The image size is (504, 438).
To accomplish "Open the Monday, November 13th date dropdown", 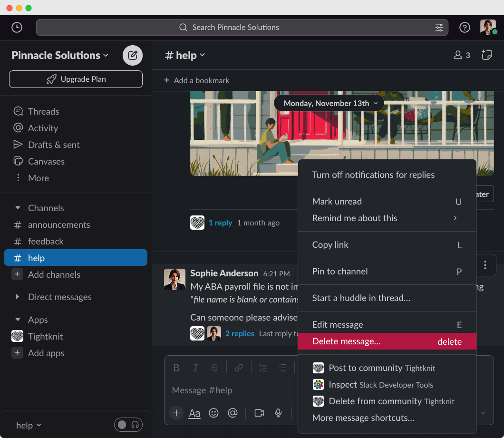I will click(x=329, y=103).
